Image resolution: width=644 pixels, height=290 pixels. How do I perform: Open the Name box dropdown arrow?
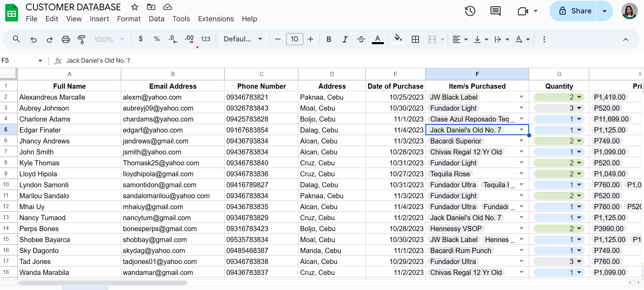click(40, 61)
